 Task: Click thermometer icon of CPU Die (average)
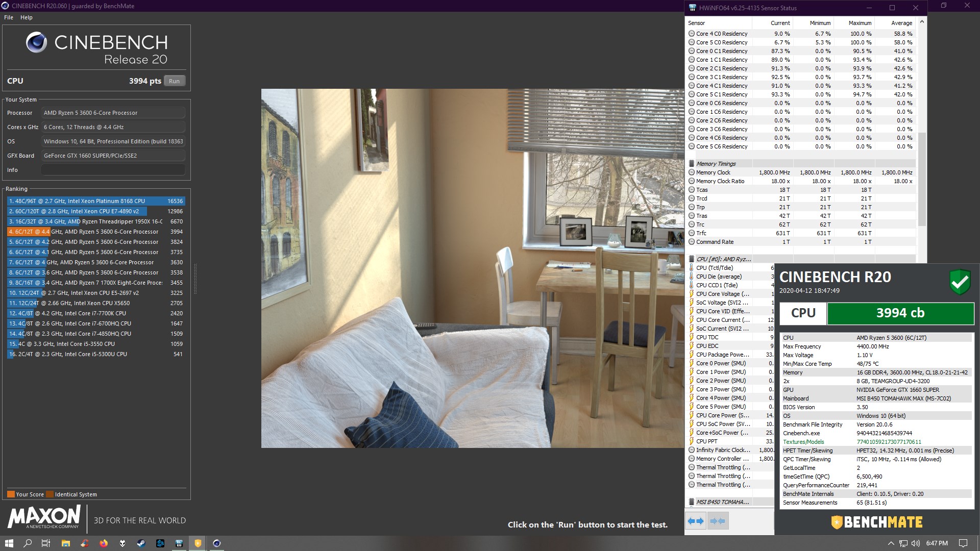[x=692, y=277]
